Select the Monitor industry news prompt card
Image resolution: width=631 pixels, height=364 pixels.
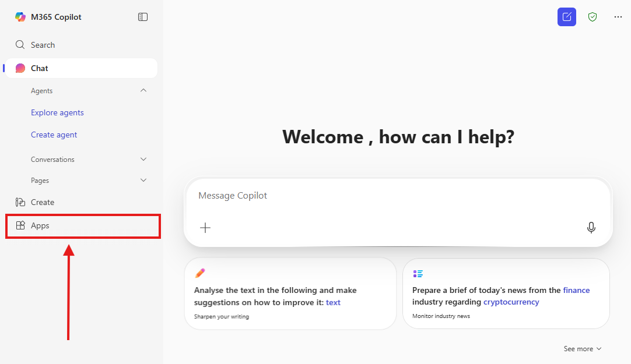pos(506,294)
